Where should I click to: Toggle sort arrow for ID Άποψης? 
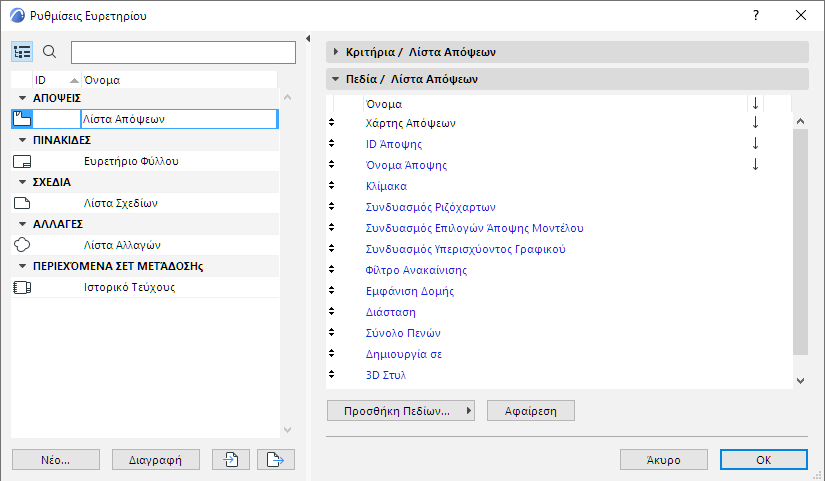click(x=756, y=144)
